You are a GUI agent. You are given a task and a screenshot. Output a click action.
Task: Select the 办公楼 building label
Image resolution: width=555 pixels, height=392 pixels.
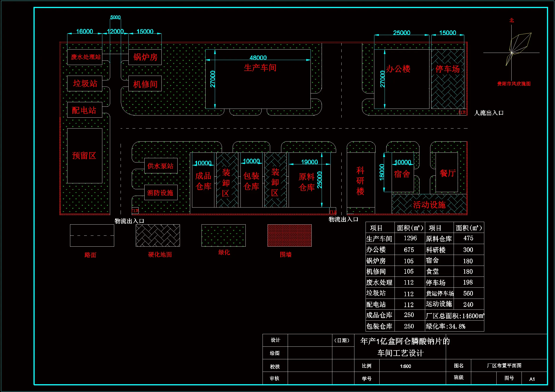(x=398, y=69)
